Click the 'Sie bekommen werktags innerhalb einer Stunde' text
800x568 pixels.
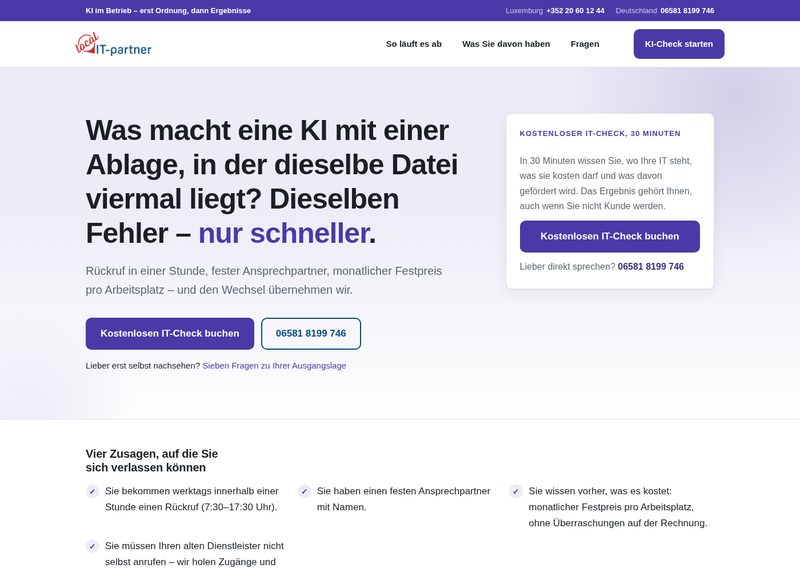[192, 499]
